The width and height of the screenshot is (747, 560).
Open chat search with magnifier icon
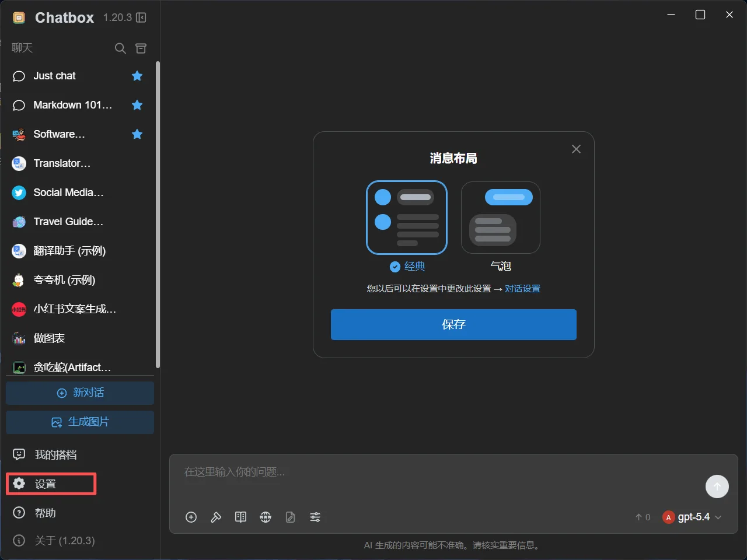coord(120,48)
